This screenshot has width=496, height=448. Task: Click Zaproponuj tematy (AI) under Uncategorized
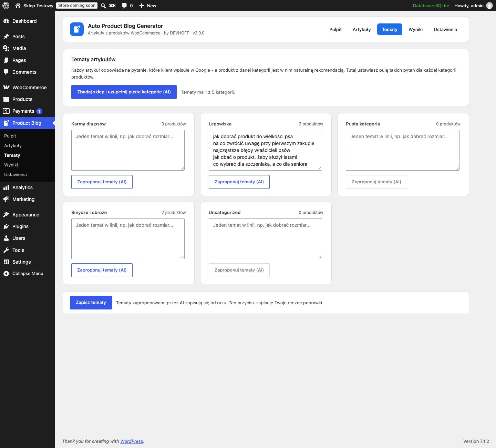[239, 270]
